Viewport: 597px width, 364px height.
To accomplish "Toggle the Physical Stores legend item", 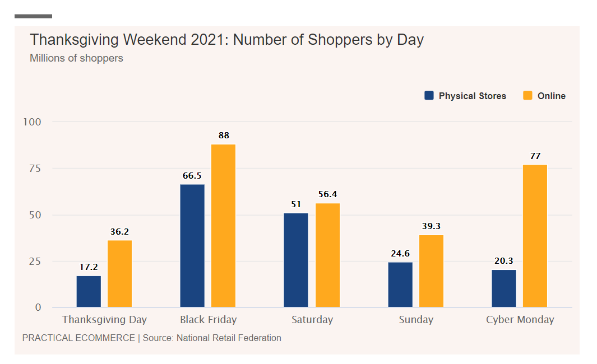I will pos(472,96).
